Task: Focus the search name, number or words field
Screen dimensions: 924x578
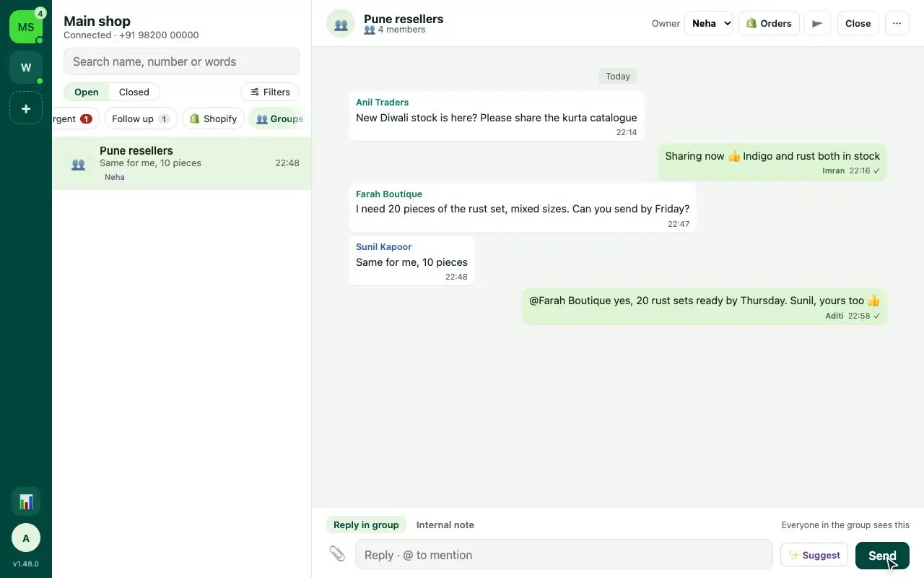Action: coord(181,61)
